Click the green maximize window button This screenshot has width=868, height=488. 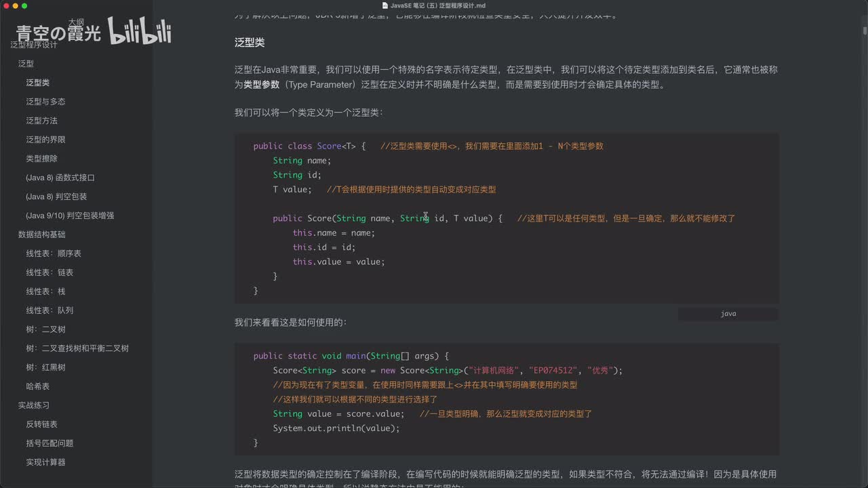(24, 5)
